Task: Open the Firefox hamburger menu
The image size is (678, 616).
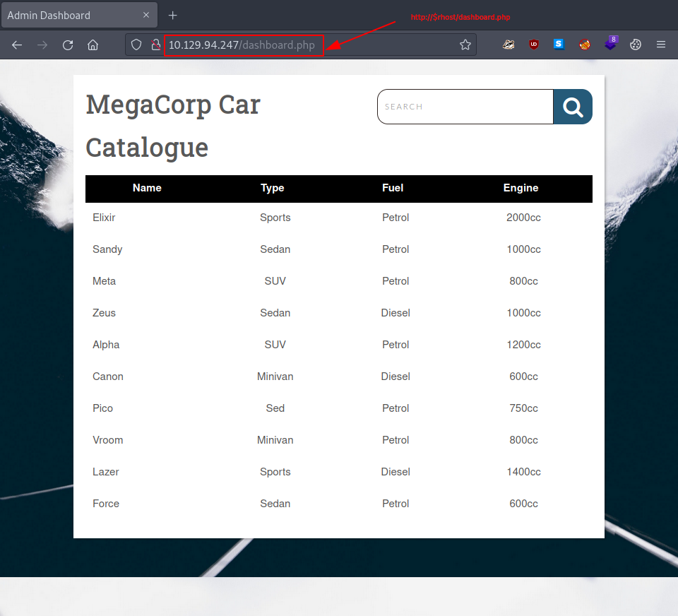Action: [x=661, y=44]
